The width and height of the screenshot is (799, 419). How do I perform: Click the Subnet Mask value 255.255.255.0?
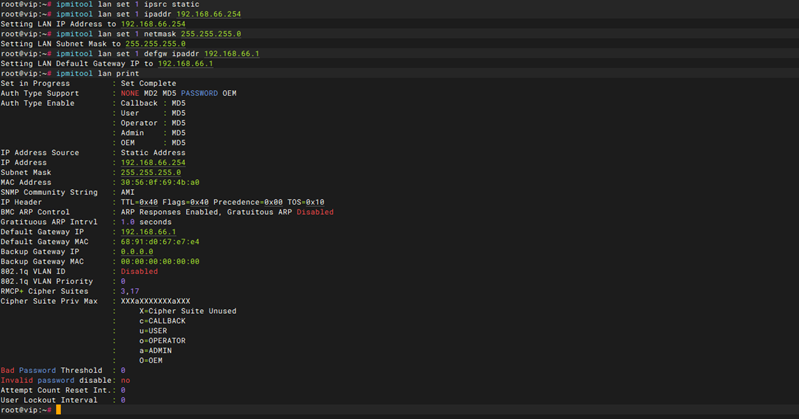coord(151,172)
